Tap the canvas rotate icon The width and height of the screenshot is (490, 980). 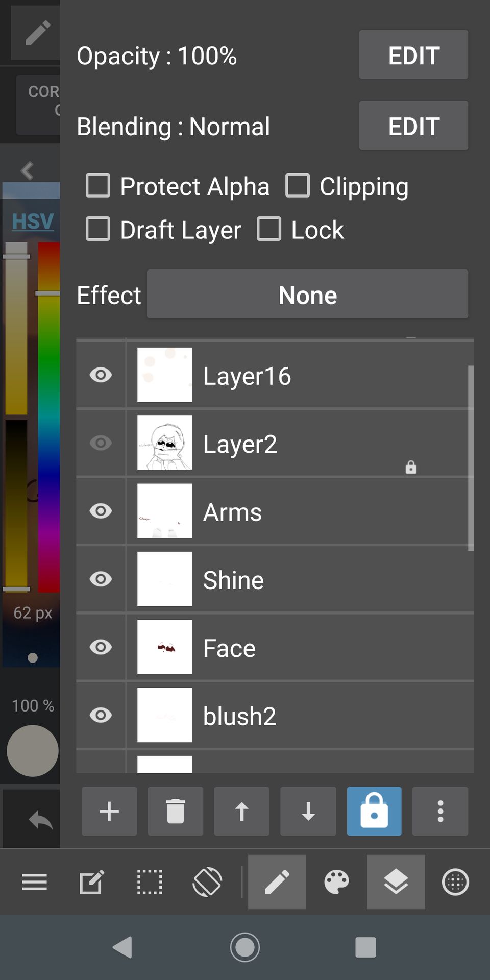click(x=207, y=882)
